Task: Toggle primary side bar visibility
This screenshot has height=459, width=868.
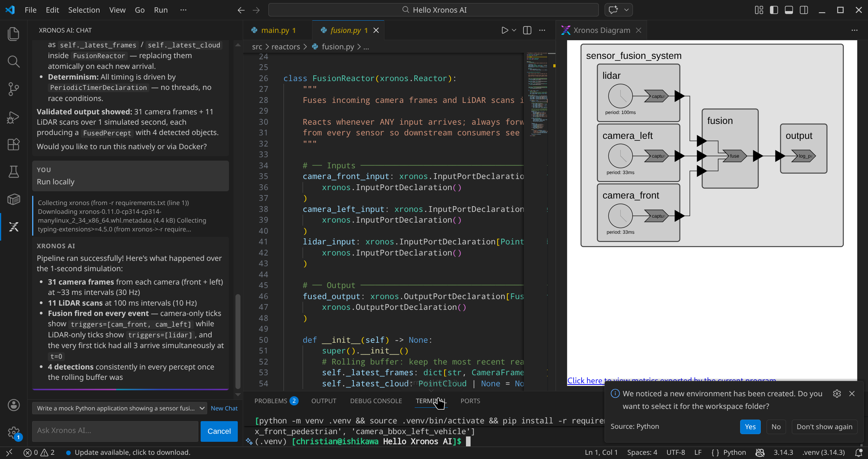Action: (x=774, y=10)
